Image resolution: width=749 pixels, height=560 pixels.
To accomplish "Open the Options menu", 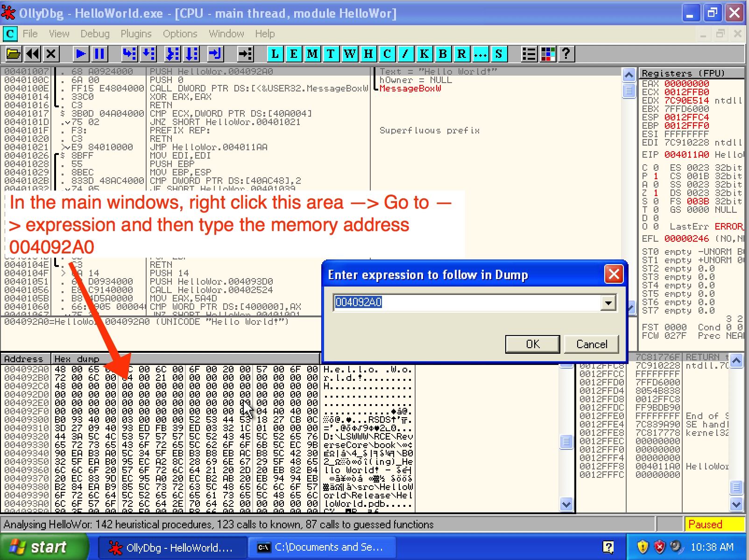I will coord(180,34).
